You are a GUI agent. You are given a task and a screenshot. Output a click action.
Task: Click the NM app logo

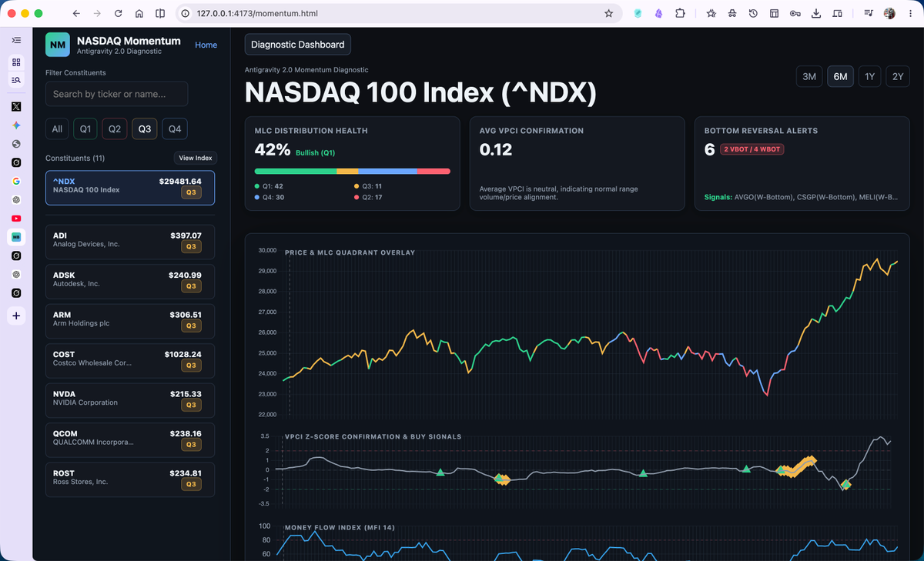tap(58, 45)
